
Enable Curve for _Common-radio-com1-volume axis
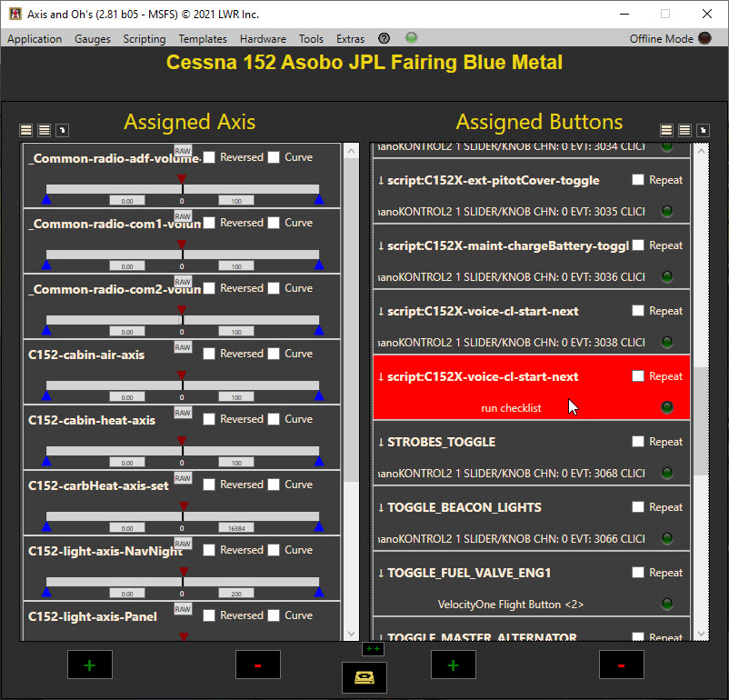coord(274,223)
